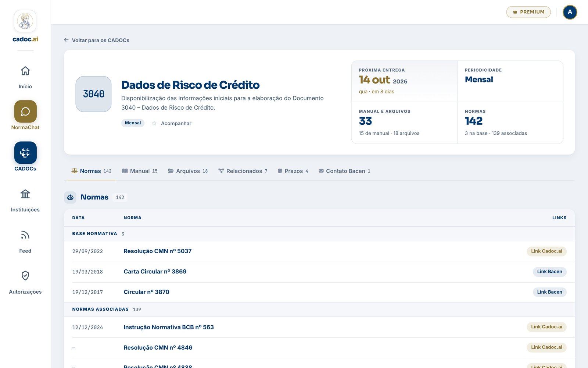Click the Periodicidade Mensal card

510,81
